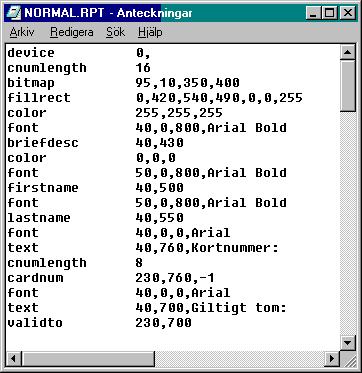
Task: Click the value '230,700'
Action: point(163,323)
